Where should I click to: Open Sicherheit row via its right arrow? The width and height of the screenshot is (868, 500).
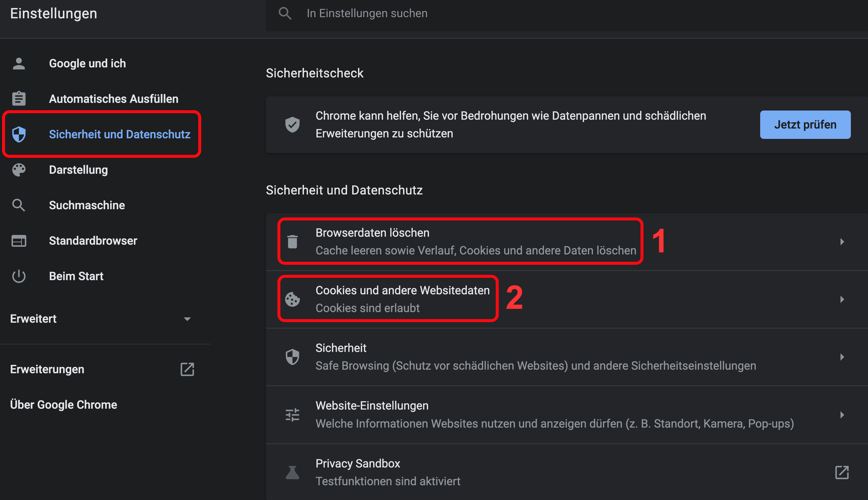click(x=842, y=357)
